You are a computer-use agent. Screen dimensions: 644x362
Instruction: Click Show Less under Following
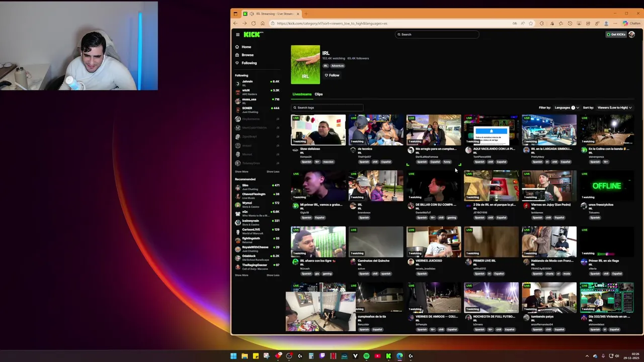pos(273,171)
